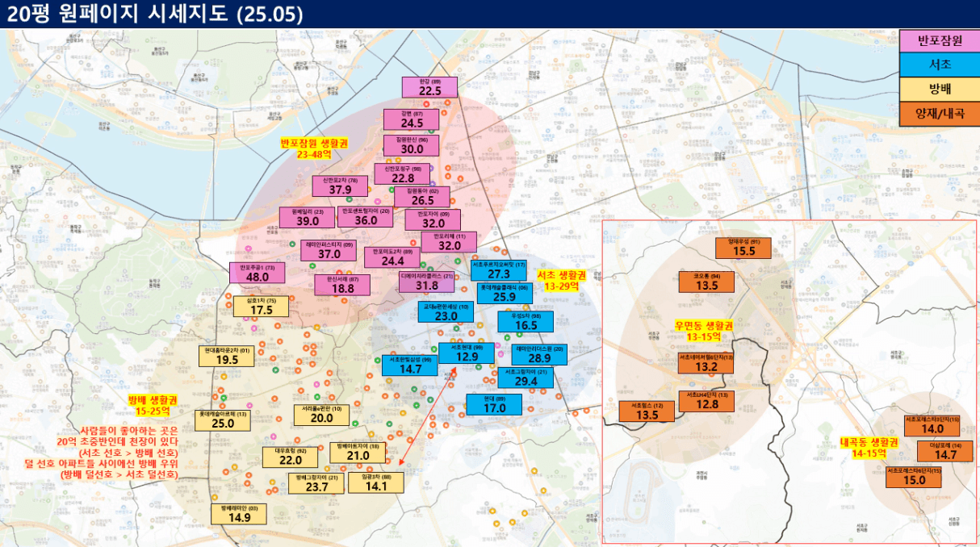The height and width of the screenshot is (547, 980).
Task: Select the 서초포레스타3단지 14.0 label
Action: pyautogui.click(x=932, y=424)
